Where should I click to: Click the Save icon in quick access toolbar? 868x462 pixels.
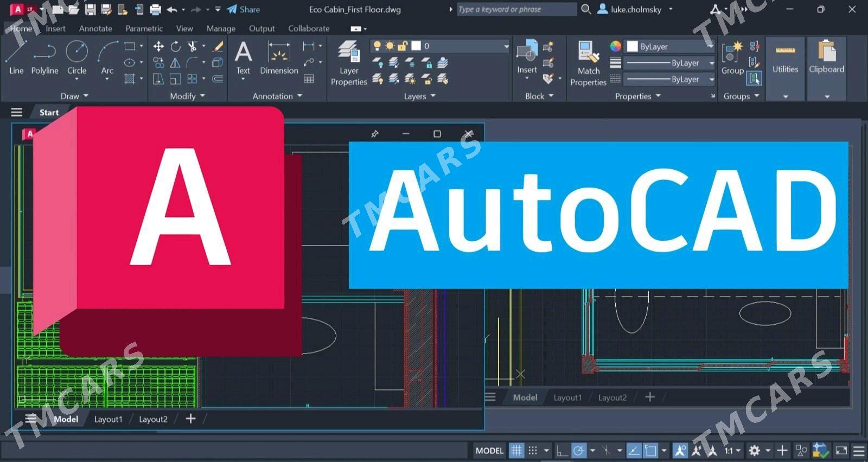tap(90, 9)
